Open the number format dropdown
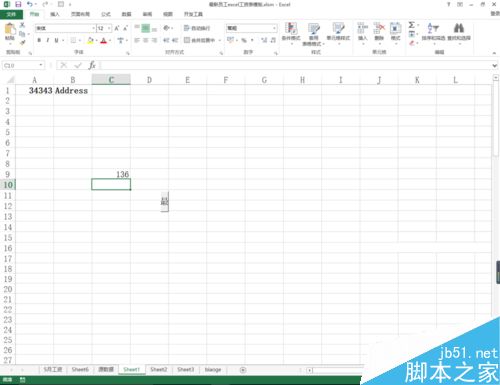The width and height of the screenshot is (500, 385). click(x=275, y=28)
